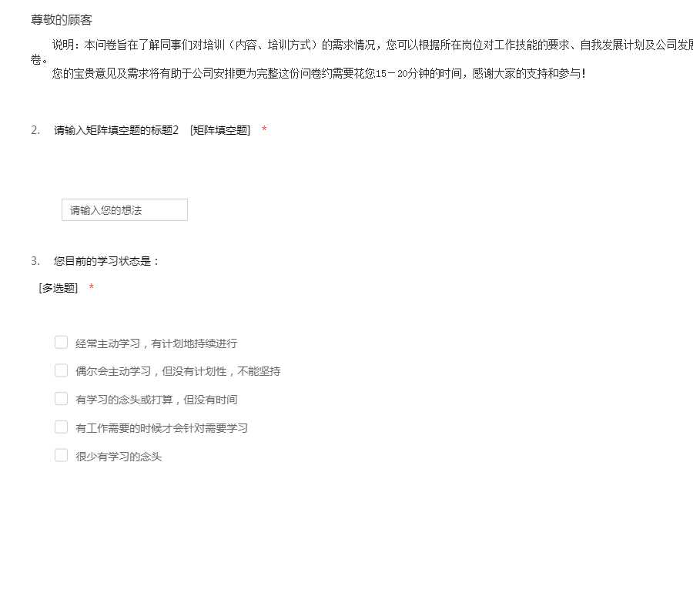Toggle the checkbox for 很少有学习的念头
This screenshot has height=616, width=693.
tap(62, 455)
